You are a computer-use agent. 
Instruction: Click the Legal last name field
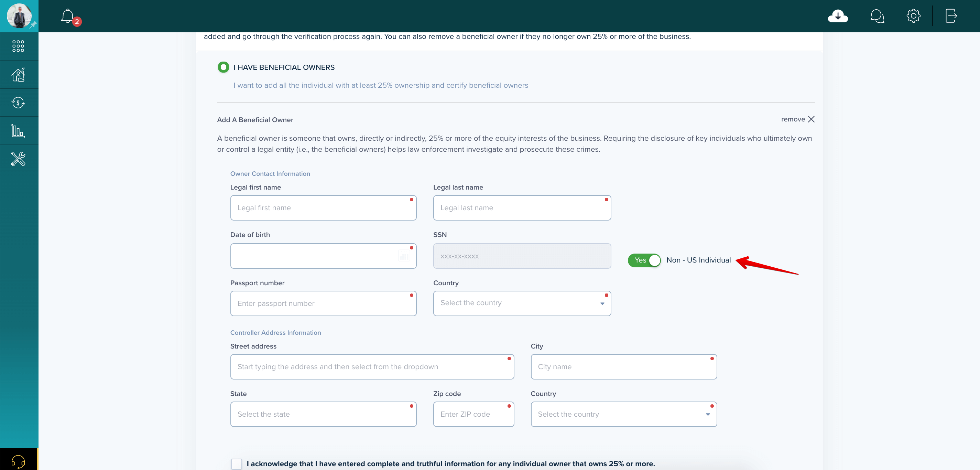pyautogui.click(x=522, y=208)
